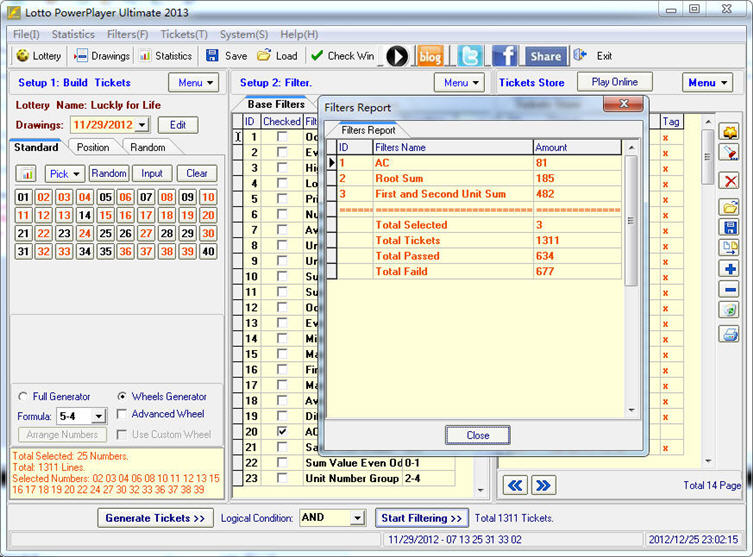Screen dimensions: 753x557
Task: Switch to the Position tab
Action: pyautogui.click(x=93, y=147)
